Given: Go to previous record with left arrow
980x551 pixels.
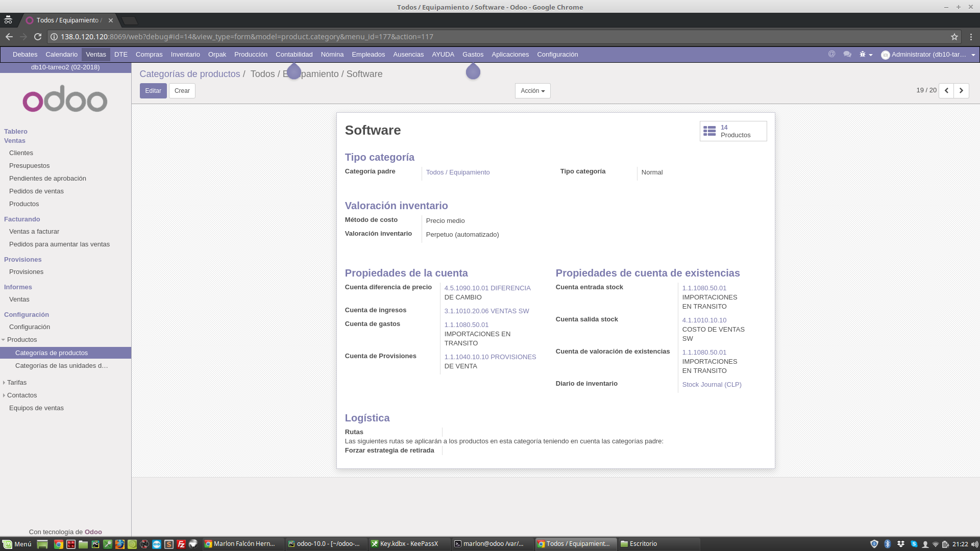Looking at the screenshot, I should coord(946,90).
